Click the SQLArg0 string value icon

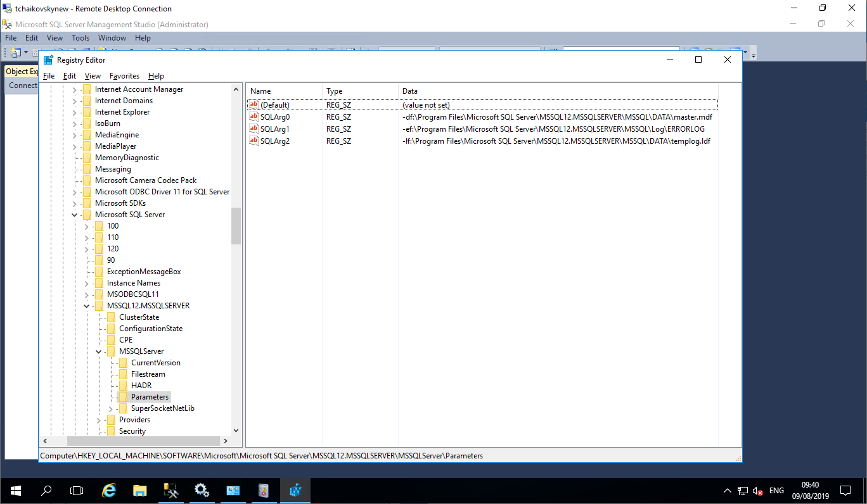[x=254, y=117]
